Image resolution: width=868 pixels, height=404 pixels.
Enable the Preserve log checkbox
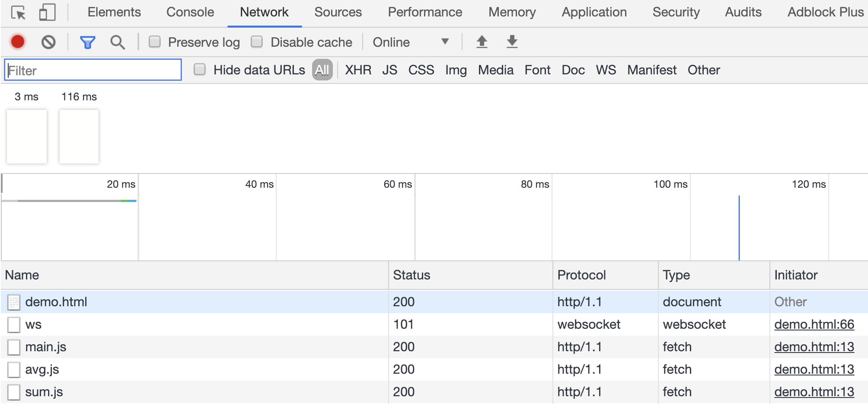click(155, 42)
